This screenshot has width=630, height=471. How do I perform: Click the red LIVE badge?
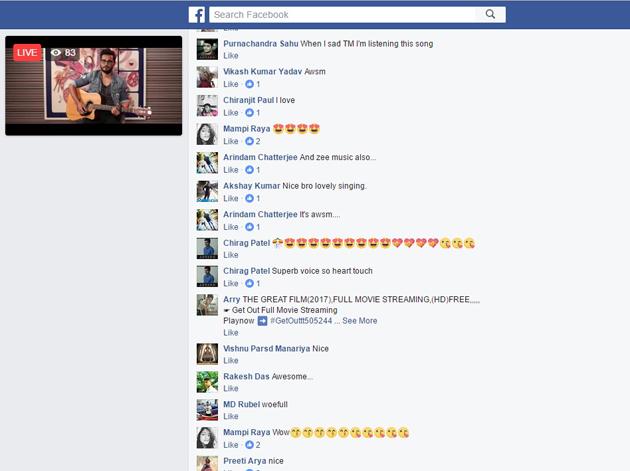coord(27,52)
